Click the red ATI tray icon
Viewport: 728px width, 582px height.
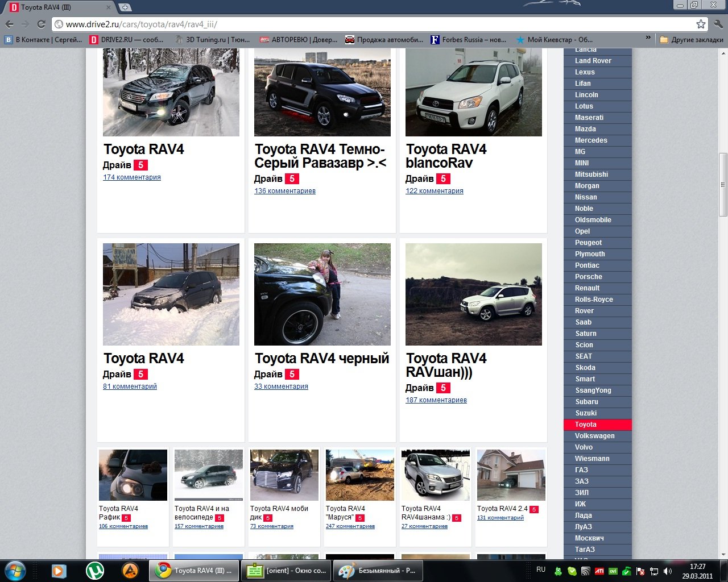pos(599,571)
